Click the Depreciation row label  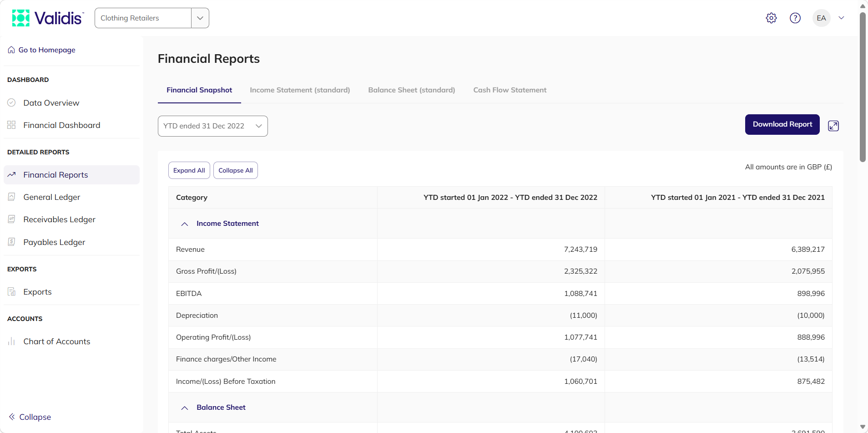click(197, 316)
